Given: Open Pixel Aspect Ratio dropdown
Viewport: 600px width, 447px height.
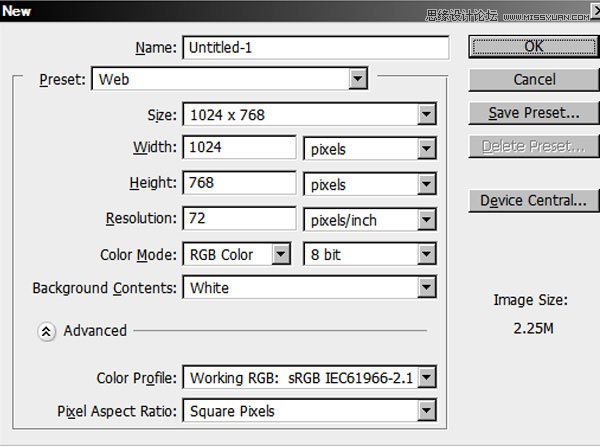Looking at the screenshot, I should point(310,411).
